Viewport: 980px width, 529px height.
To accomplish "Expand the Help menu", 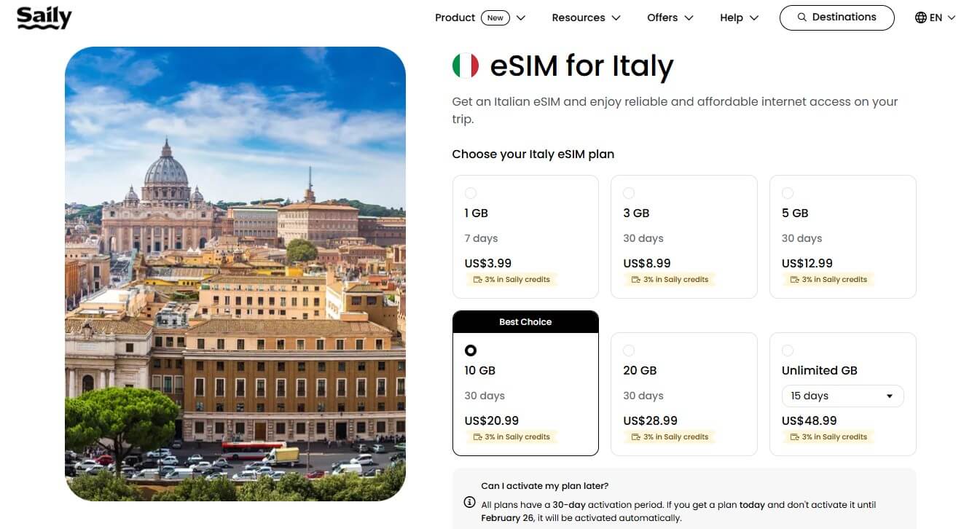I will point(738,17).
